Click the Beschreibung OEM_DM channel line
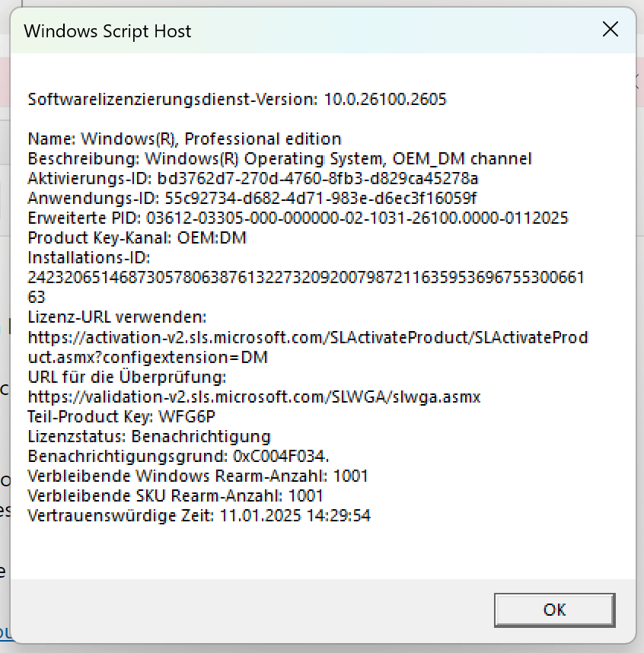This screenshot has height=653, width=644. tap(278, 158)
